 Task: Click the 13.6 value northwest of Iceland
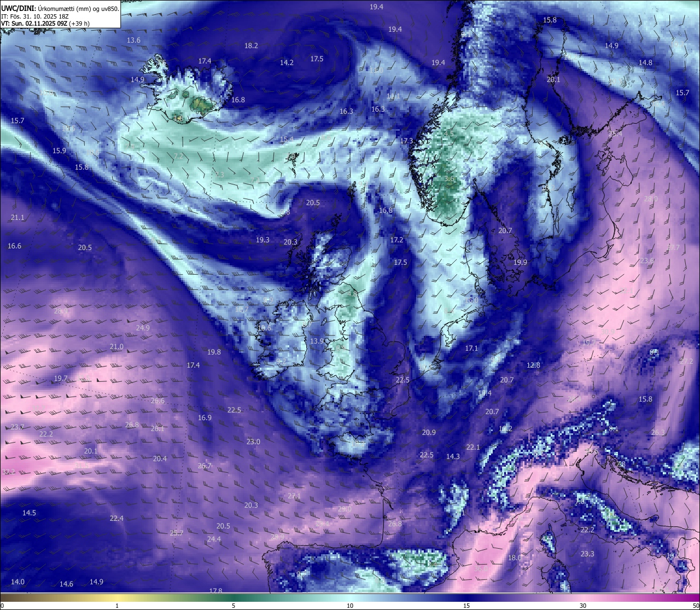(133, 40)
